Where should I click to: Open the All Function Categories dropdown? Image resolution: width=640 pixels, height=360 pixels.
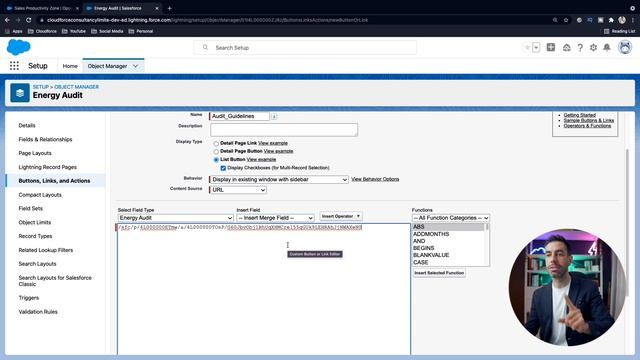451,218
